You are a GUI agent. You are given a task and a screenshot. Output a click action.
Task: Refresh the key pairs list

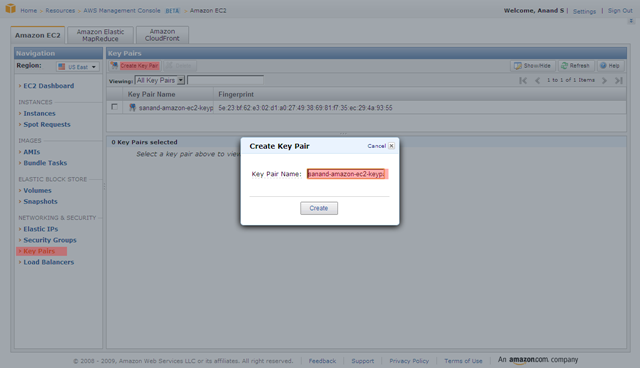pyautogui.click(x=576, y=66)
